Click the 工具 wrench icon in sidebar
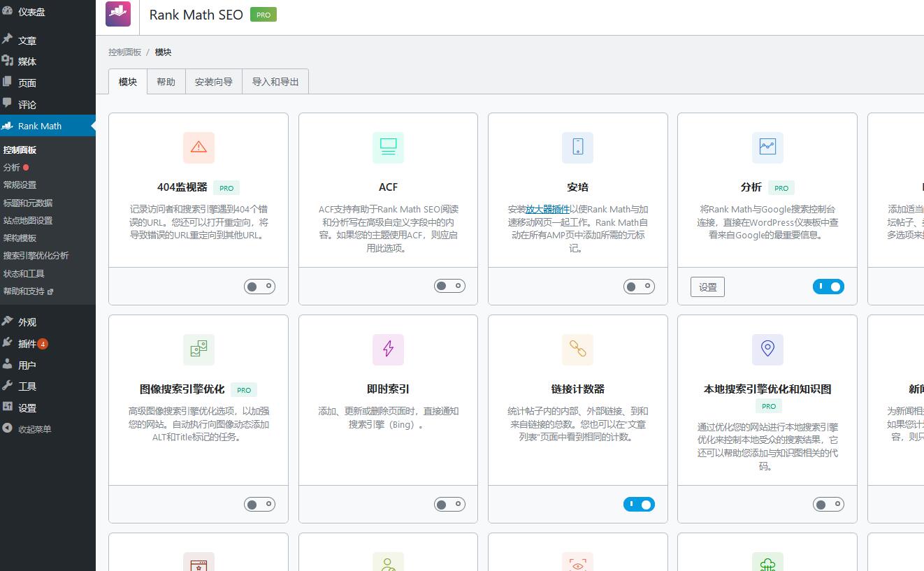Screen dimensions: 924x571 [7, 386]
